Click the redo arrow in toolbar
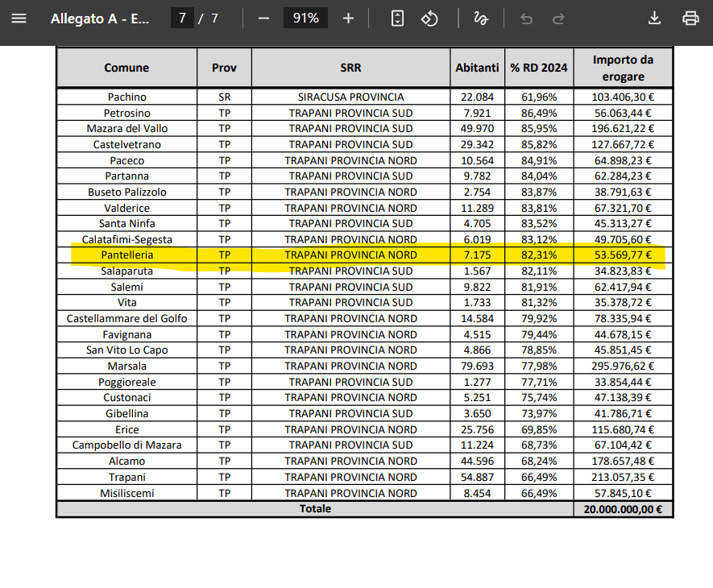 (558, 19)
